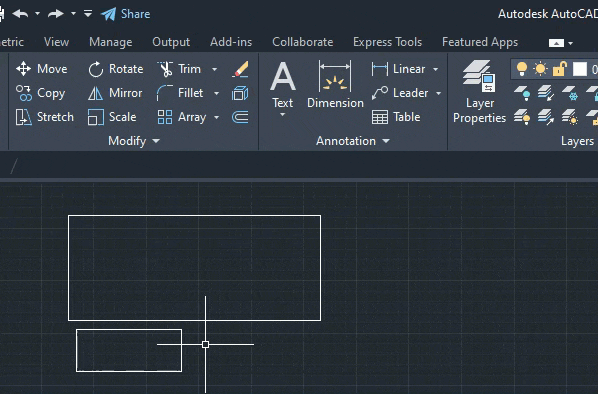Expand the Array dropdown arrow
This screenshot has width=598, height=394.
click(x=216, y=117)
